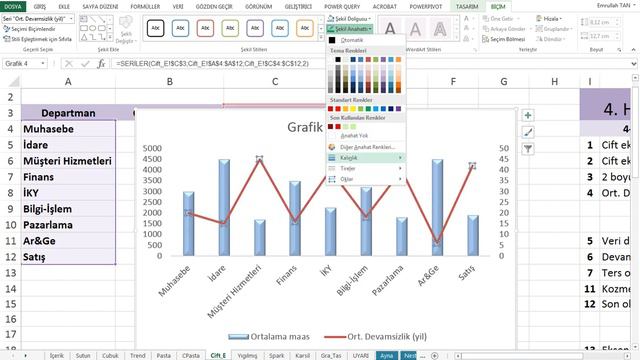Click Seçimi Biçimlendir format selection

coord(29,29)
